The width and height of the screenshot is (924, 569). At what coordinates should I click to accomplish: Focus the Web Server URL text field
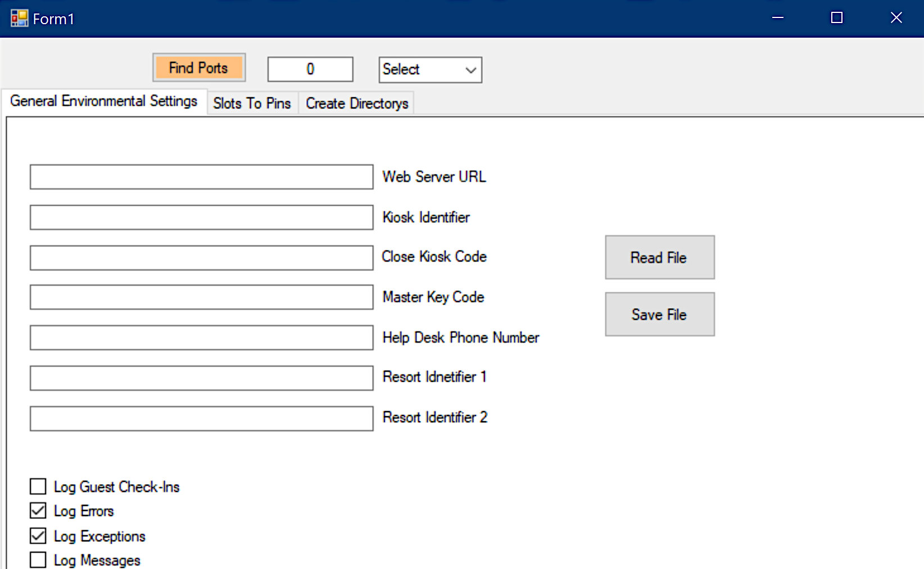(201, 177)
